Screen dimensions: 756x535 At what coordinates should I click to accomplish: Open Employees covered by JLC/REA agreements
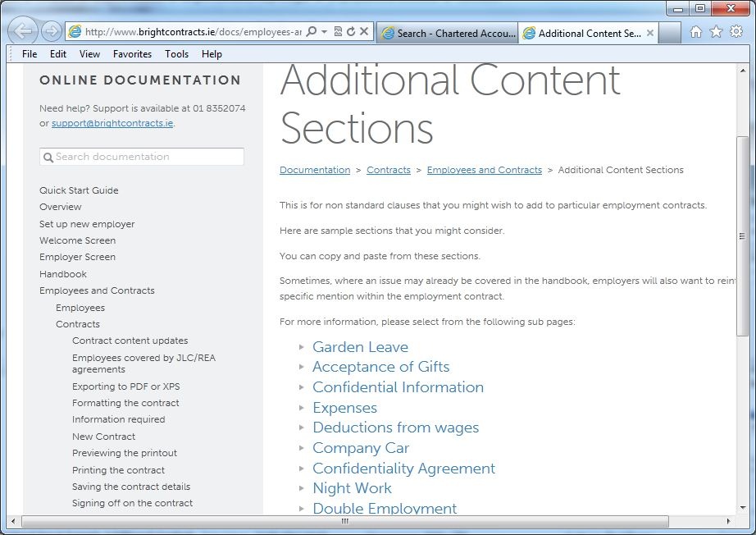143,364
